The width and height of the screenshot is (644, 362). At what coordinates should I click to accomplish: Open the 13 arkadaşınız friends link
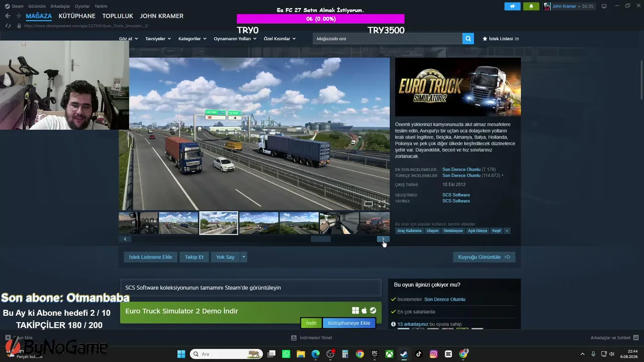(x=413, y=324)
